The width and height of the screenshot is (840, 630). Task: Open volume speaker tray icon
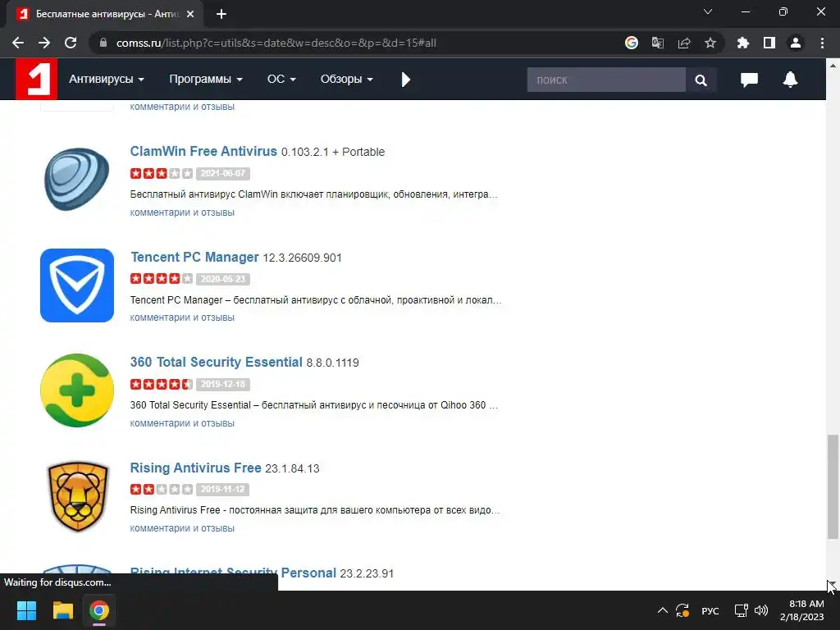(760, 610)
